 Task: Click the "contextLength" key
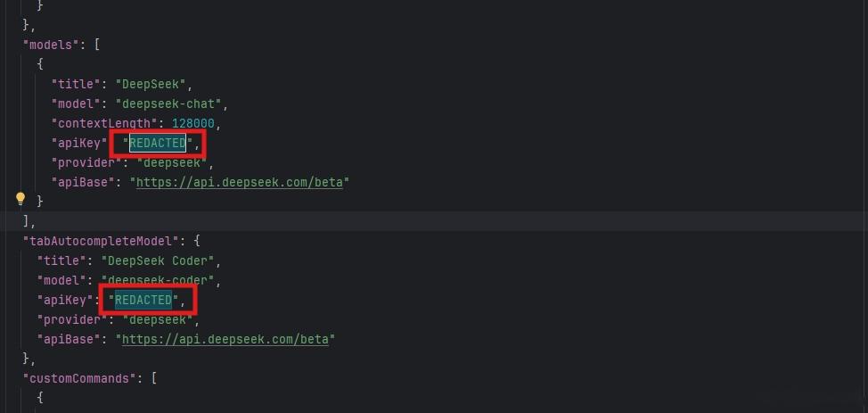point(104,123)
